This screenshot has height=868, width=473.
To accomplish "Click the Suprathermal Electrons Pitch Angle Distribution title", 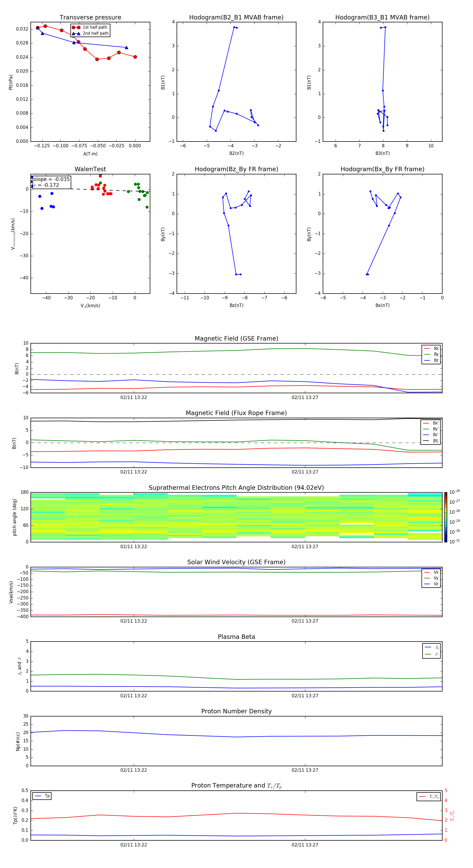I will coord(236,488).
